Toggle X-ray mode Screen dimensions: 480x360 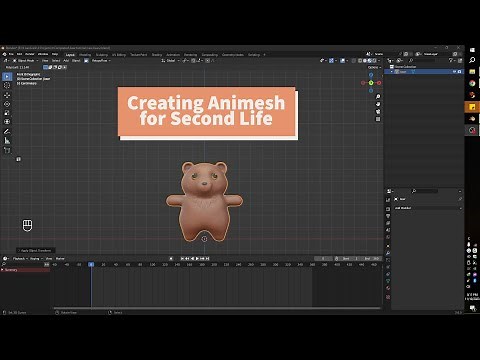pos(354,61)
